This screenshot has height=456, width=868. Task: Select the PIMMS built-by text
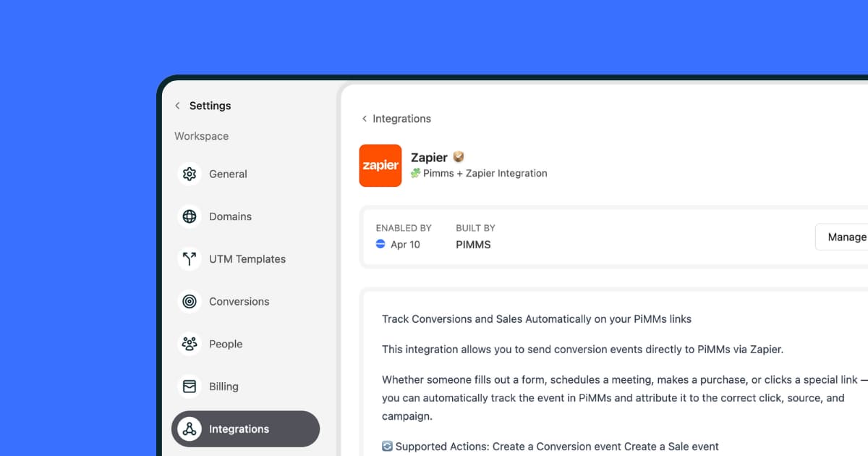click(x=473, y=245)
